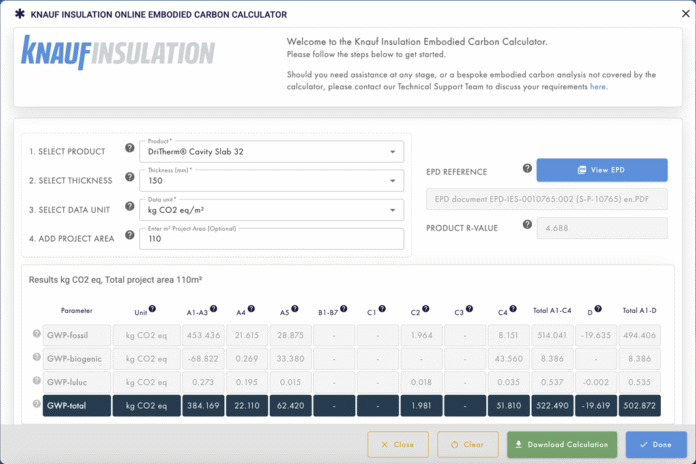Click help icon on C1 column header
696x464 pixels.
[382, 309]
